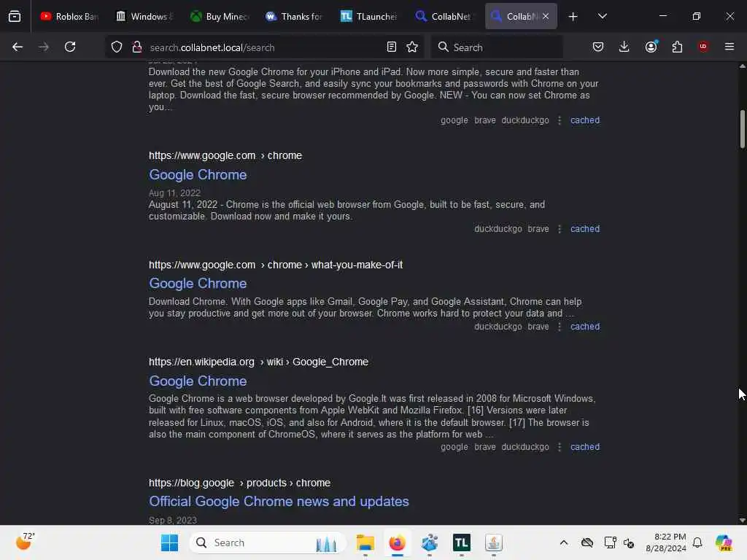Show hidden system tray icons
The width and height of the screenshot is (747, 560).
(564, 542)
